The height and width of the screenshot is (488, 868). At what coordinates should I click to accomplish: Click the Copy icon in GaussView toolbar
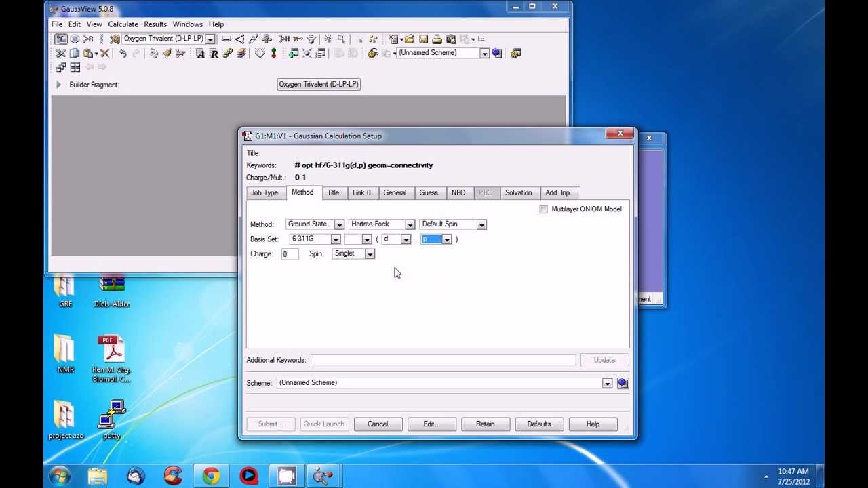click(75, 53)
